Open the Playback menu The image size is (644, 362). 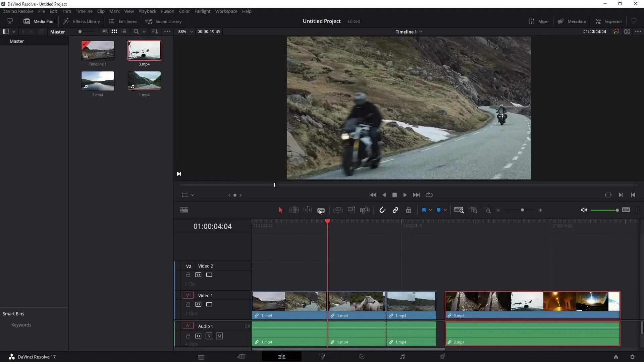coord(147,11)
